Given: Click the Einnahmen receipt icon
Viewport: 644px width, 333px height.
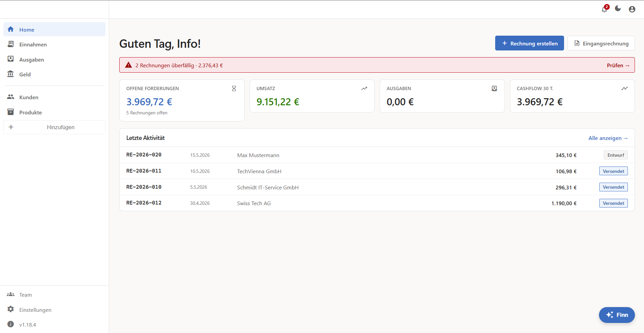Looking at the screenshot, I should tap(11, 44).
